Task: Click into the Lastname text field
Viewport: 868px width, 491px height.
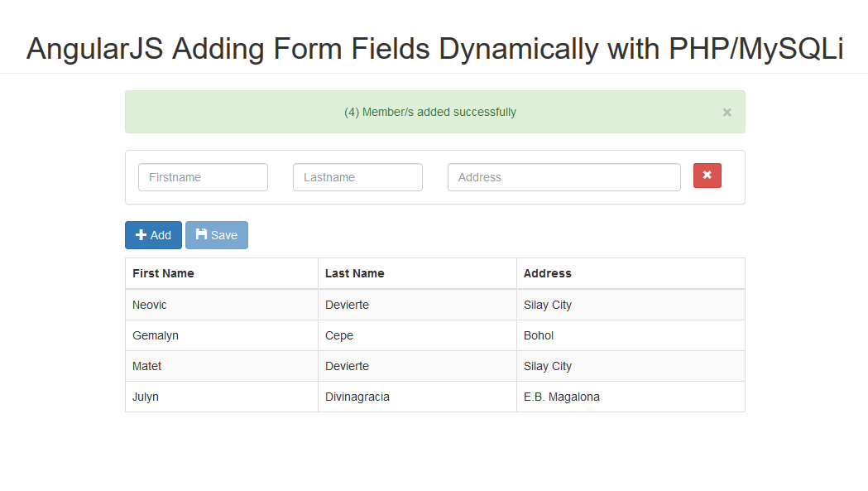Action: (x=357, y=177)
